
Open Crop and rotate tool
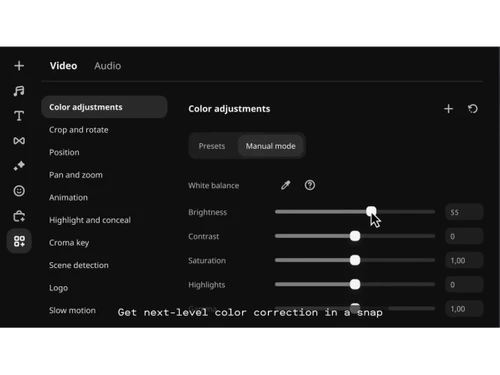(x=79, y=130)
